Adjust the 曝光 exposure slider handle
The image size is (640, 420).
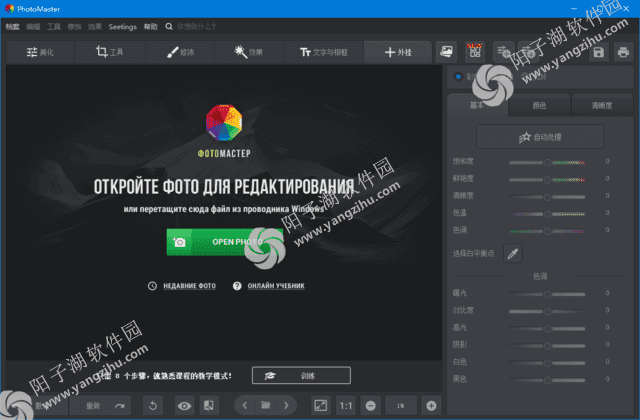tap(547, 294)
